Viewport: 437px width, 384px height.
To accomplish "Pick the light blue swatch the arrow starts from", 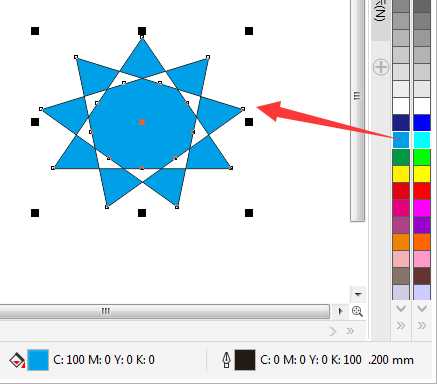I will 401,140.
